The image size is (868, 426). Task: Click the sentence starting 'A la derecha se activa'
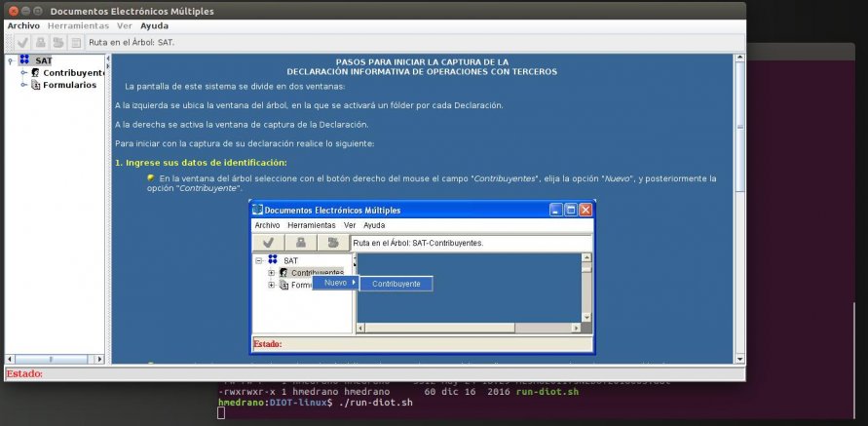click(x=242, y=125)
